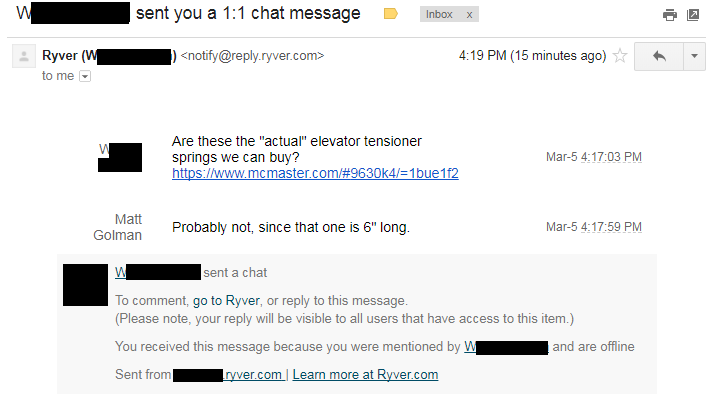Open email in new window icon

click(x=693, y=15)
